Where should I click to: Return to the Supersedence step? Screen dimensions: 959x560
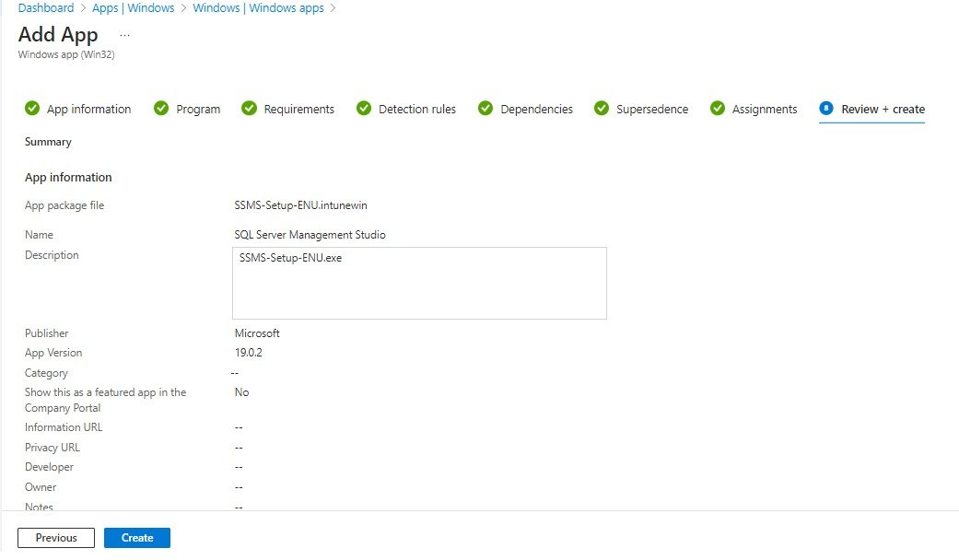pyautogui.click(x=650, y=109)
